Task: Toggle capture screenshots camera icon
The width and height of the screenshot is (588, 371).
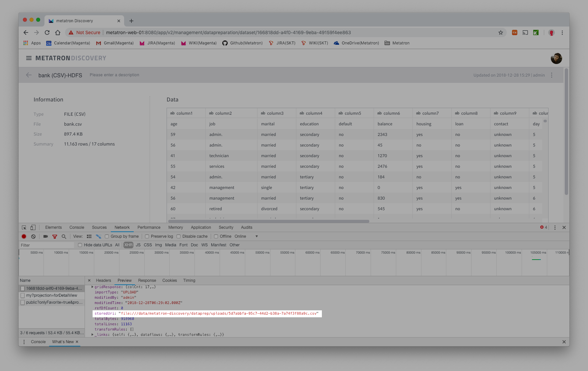Action: click(45, 236)
